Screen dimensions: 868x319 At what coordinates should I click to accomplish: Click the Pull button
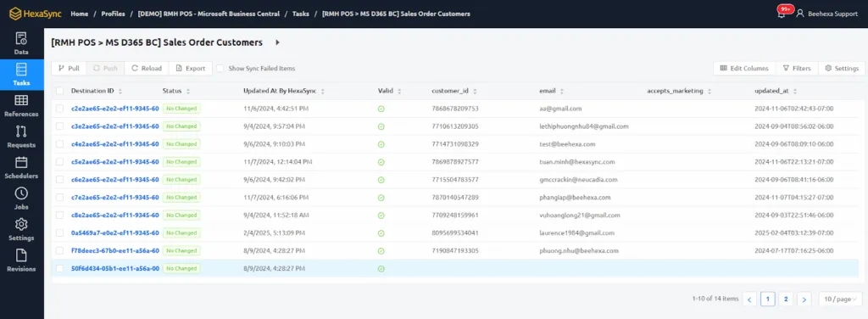point(69,68)
